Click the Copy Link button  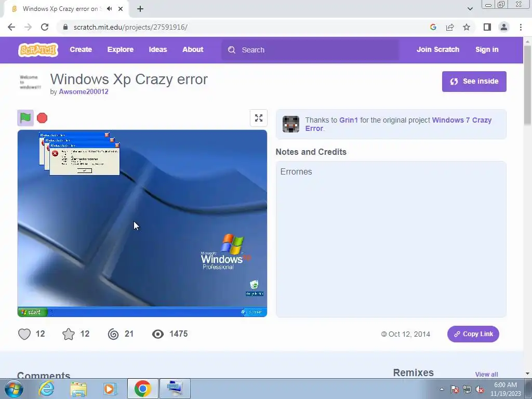tap(473, 334)
